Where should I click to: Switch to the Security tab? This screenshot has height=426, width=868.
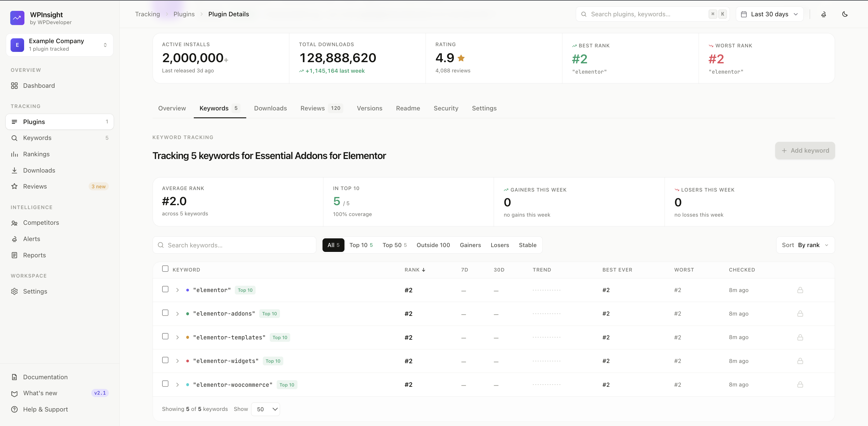(446, 108)
